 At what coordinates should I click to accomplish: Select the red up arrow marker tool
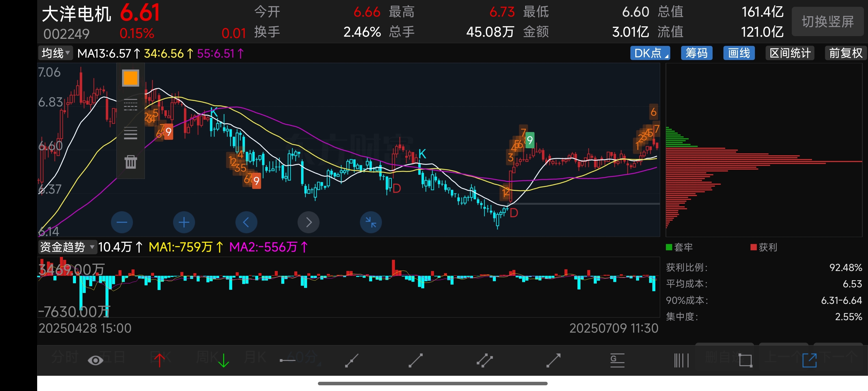pyautogui.click(x=159, y=360)
